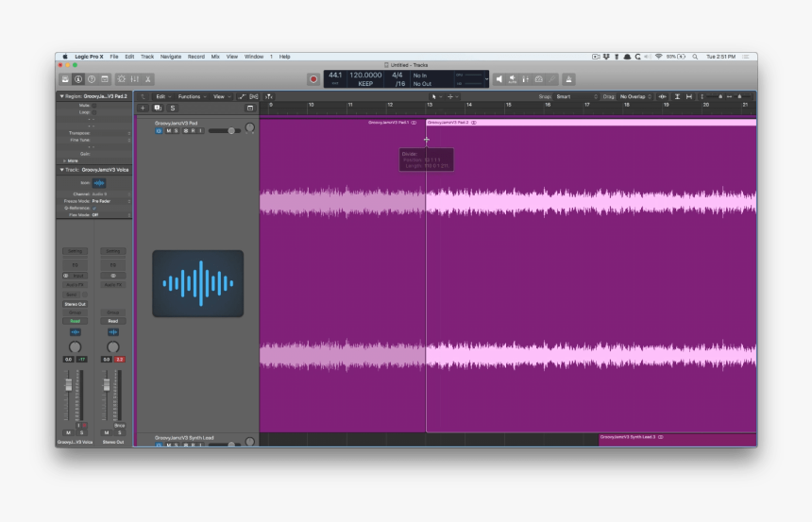Image resolution: width=812 pixels, height=522 pixels.
Task: Click the waveform zoom button
Action: 662,96
